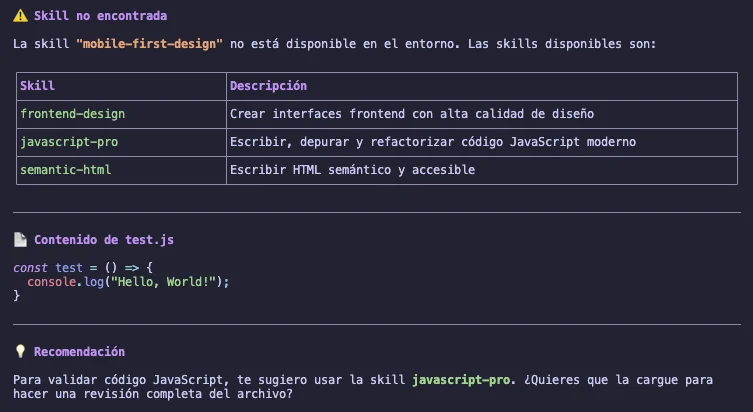Click the 'Descripción' column header
The height and width of the screenshot is (412, 753).
point(268,86)
